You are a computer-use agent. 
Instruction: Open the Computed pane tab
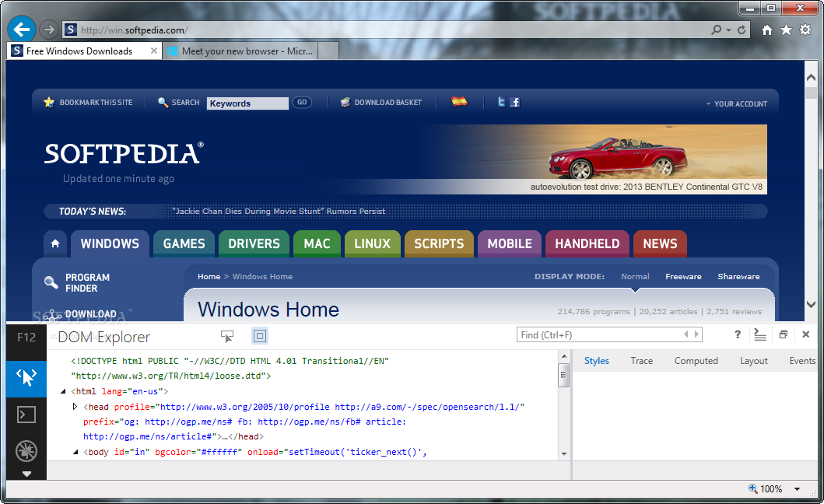pos(696,361)
